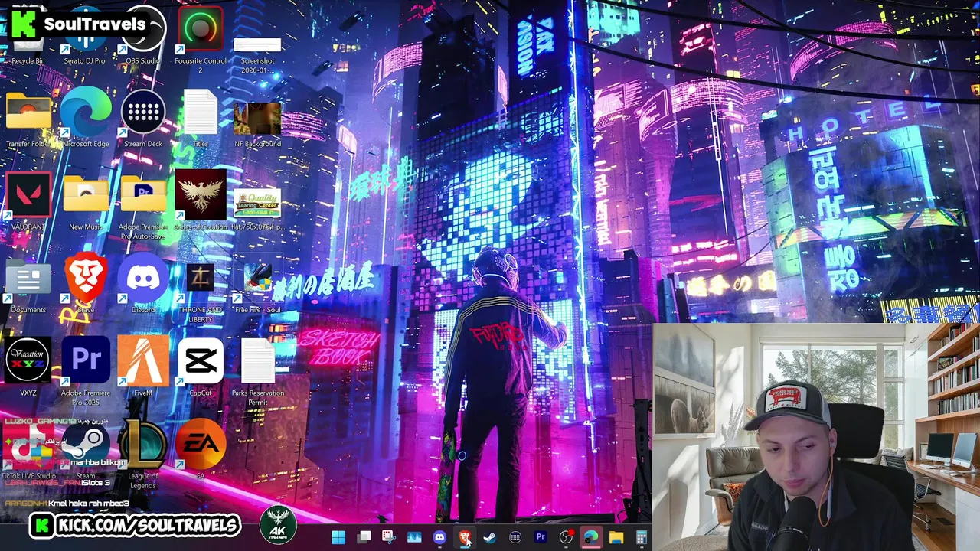This screenshot has height=551, width=980.
Task: Select the Documents shortcut icon
Action: click(x=28, y=286)
